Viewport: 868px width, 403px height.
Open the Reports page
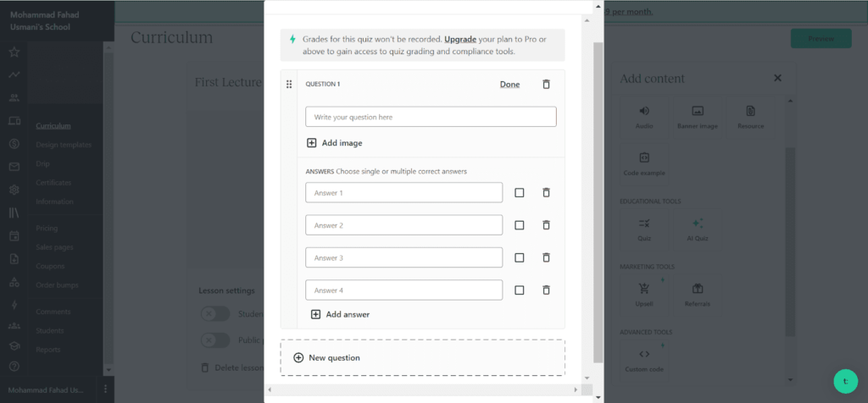click(48, 350)
